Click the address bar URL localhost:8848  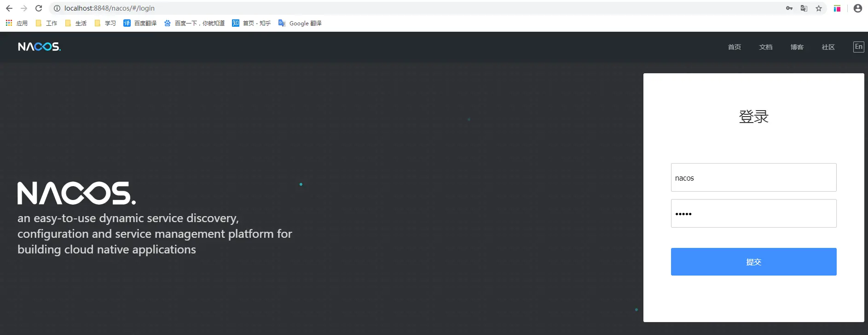[110, 8]
